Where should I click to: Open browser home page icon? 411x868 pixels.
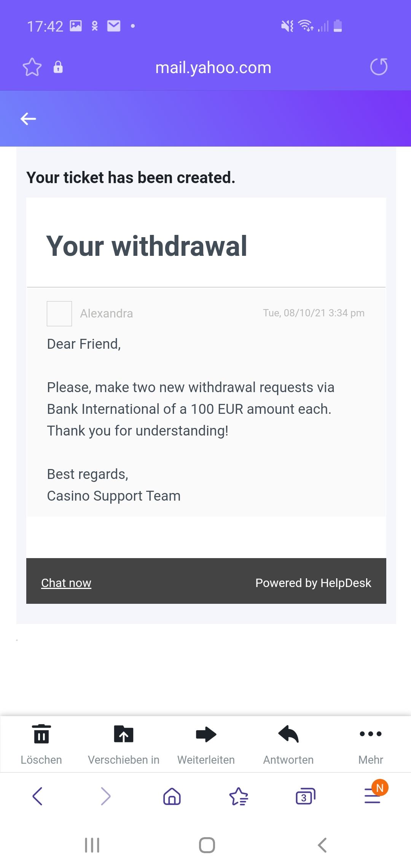172,796
